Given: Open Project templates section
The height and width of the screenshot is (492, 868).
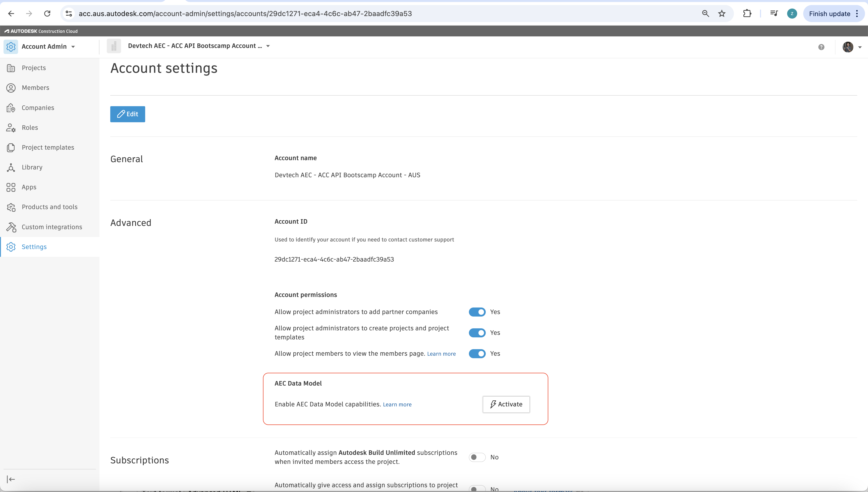Looking at the screenshot, I should click(x=48, y=147).
